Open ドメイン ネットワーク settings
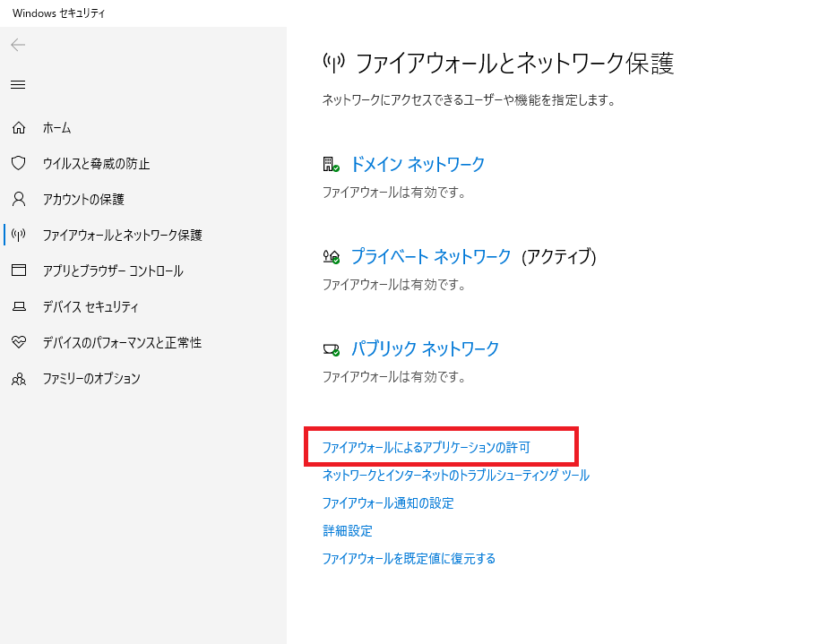This screenshot has width=819, height=644. pos(418,165)
